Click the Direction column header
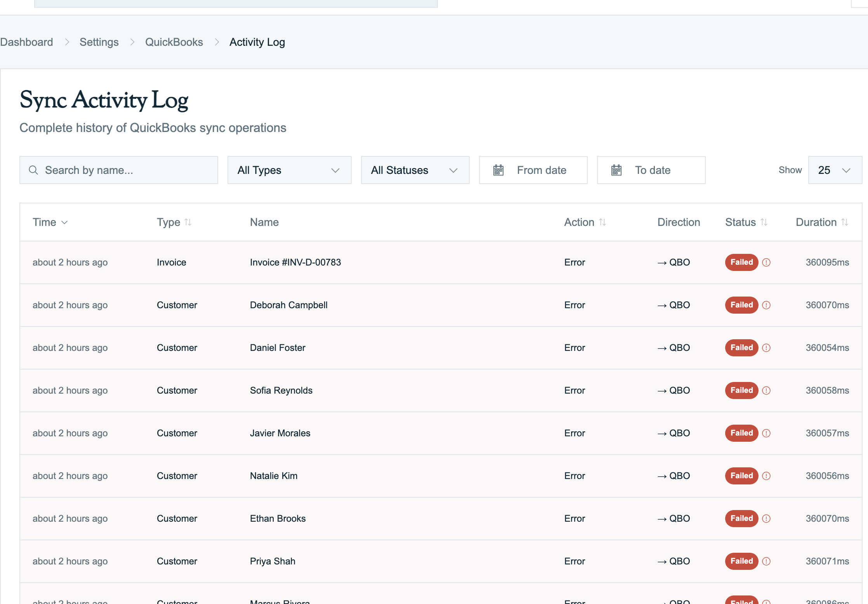Screen dimensions: 868x604 (679, 222)
